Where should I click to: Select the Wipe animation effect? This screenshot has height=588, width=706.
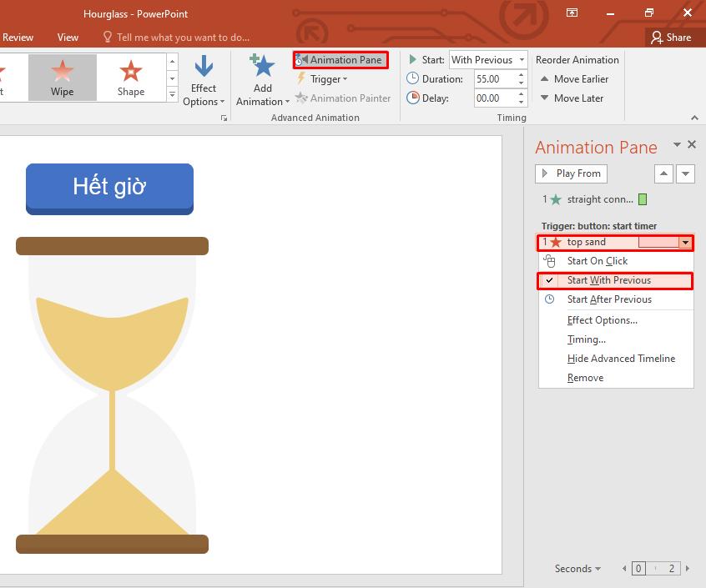(63, 78)
